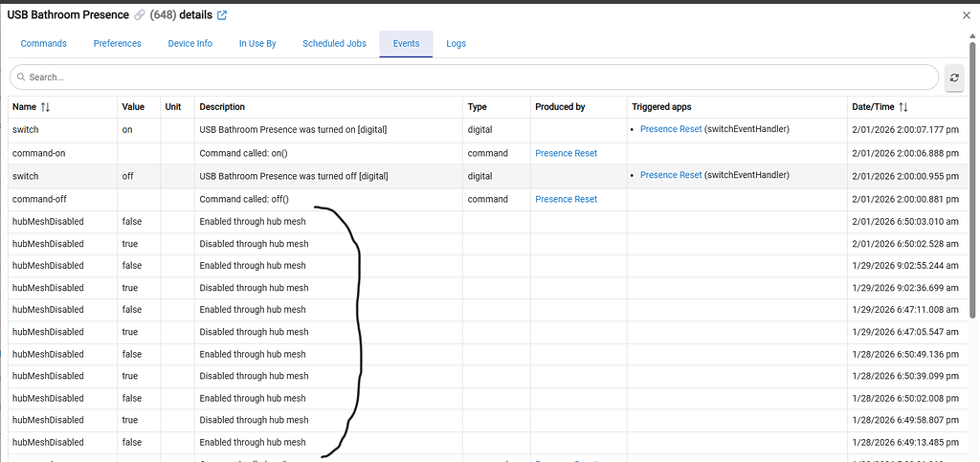980x462 pixels.
Task: Open device details in new window icon
Action: coord(222,15)
